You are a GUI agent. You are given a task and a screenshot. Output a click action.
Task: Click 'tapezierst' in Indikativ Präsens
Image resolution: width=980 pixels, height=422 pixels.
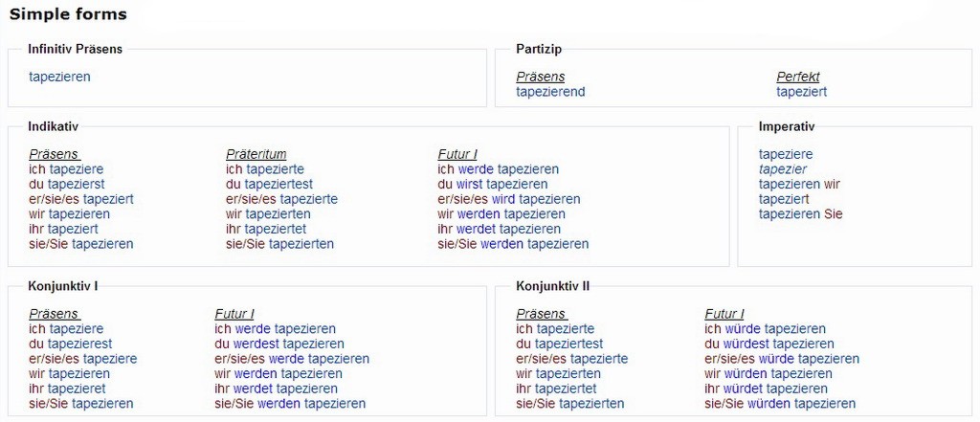click(77, 184)
